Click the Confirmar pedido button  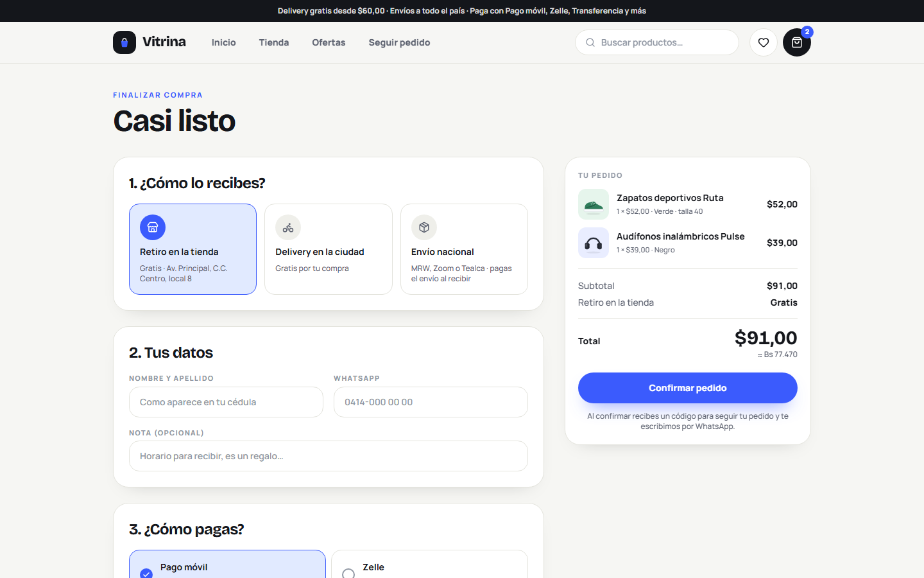click(688, 388)
